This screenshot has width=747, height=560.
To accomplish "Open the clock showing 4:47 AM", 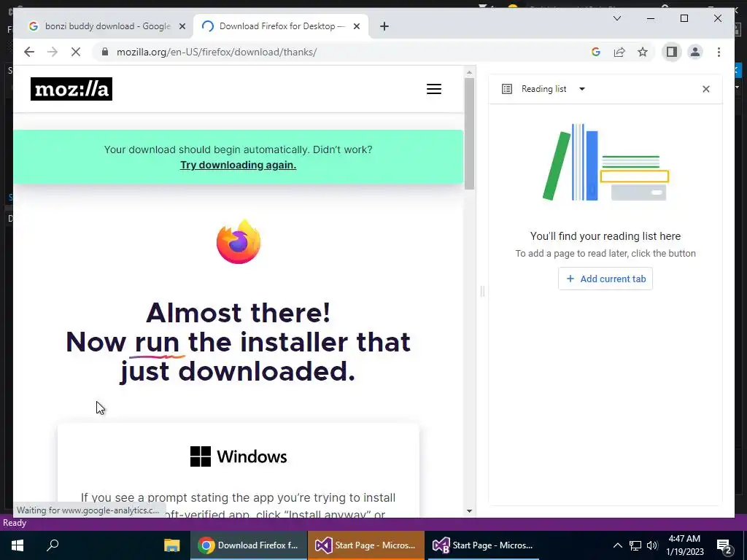I will [684, 545].
